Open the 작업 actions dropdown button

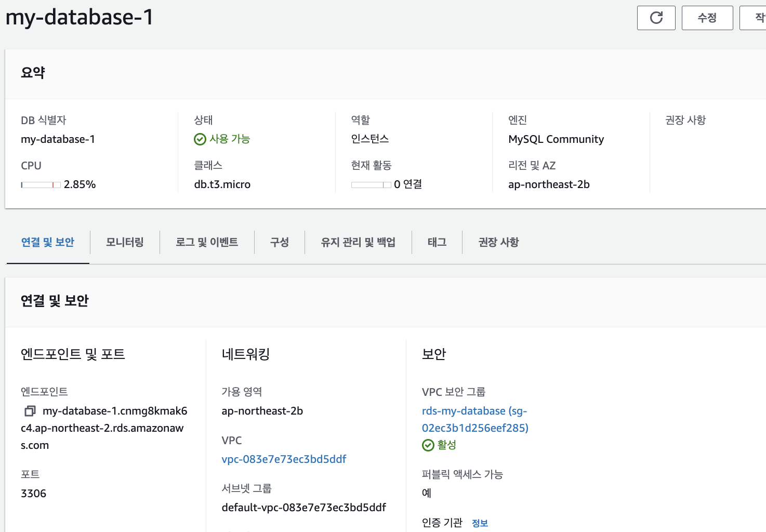click(756, 18)
